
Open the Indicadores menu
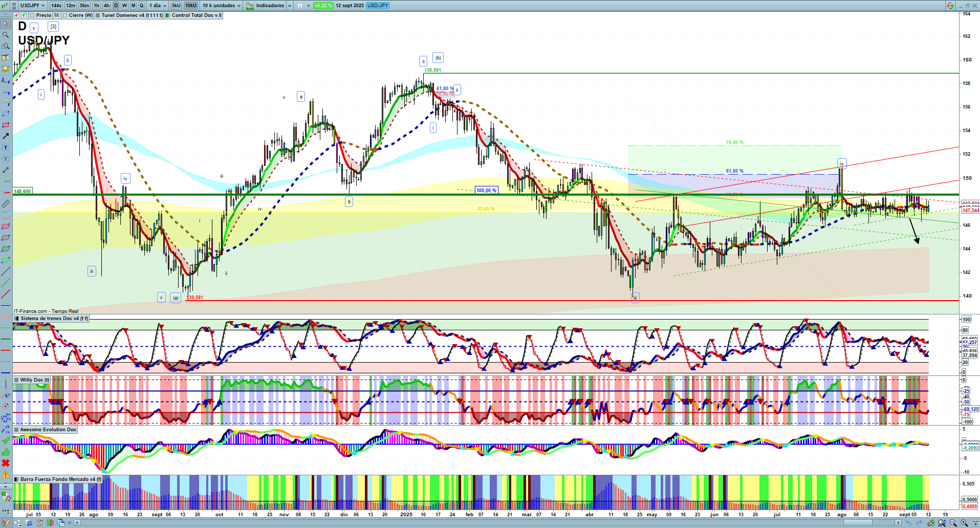click(x=270, y=6)
